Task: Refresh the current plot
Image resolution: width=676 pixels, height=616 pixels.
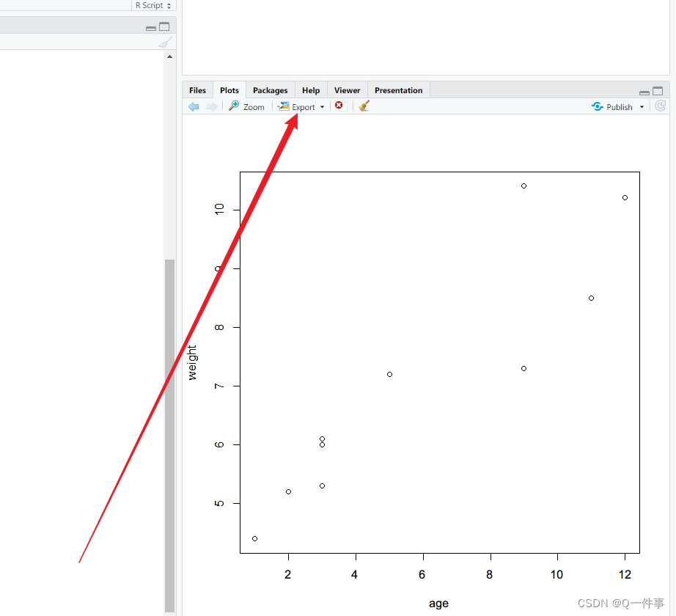Action: (x=660, y=106)
